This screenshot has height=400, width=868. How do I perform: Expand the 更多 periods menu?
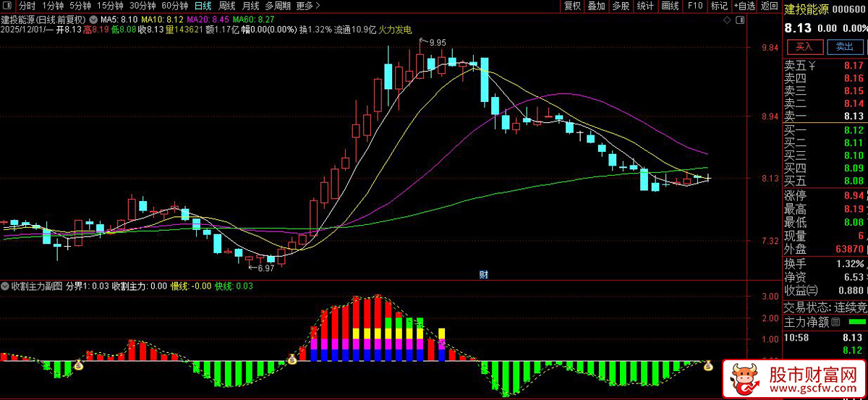coord(308,6)
